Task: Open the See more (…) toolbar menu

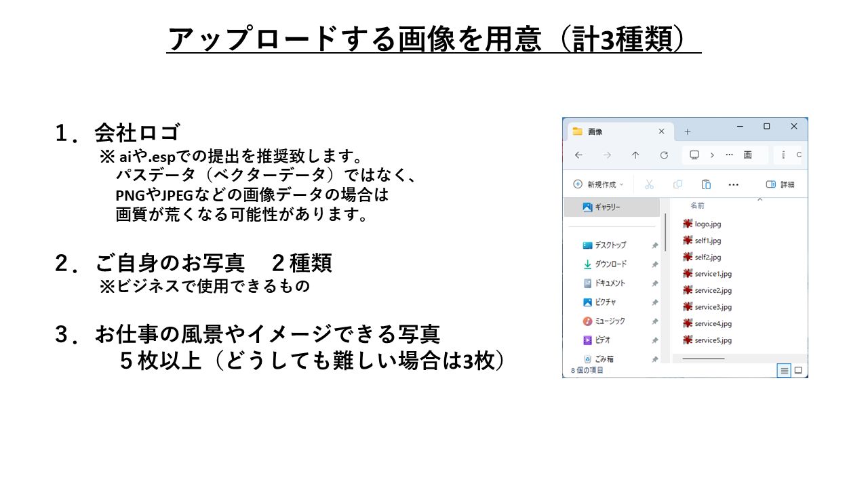Action: [733, 184]
